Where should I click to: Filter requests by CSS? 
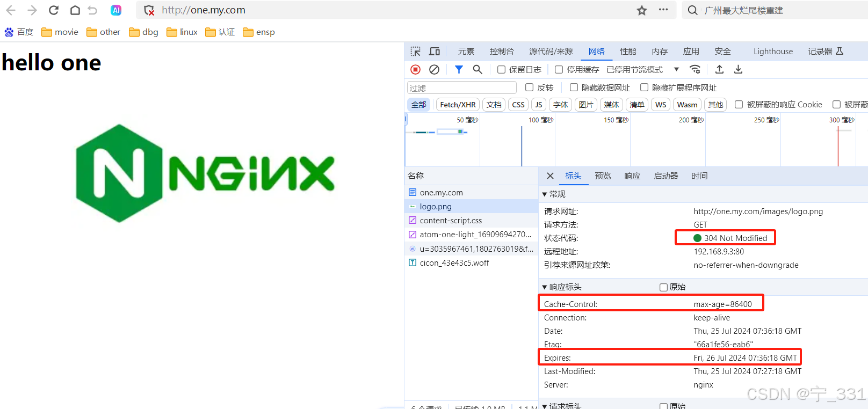point(518,105)
